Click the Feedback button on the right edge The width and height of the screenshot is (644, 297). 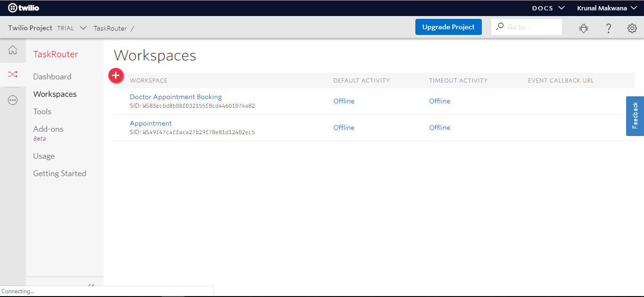(635, 116)
